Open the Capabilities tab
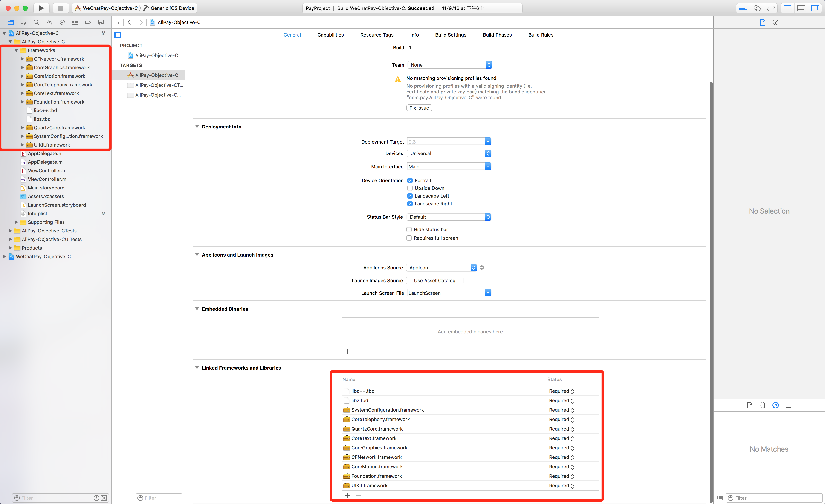The width and height of the screenshot is (825, 504). pos(330,35)
